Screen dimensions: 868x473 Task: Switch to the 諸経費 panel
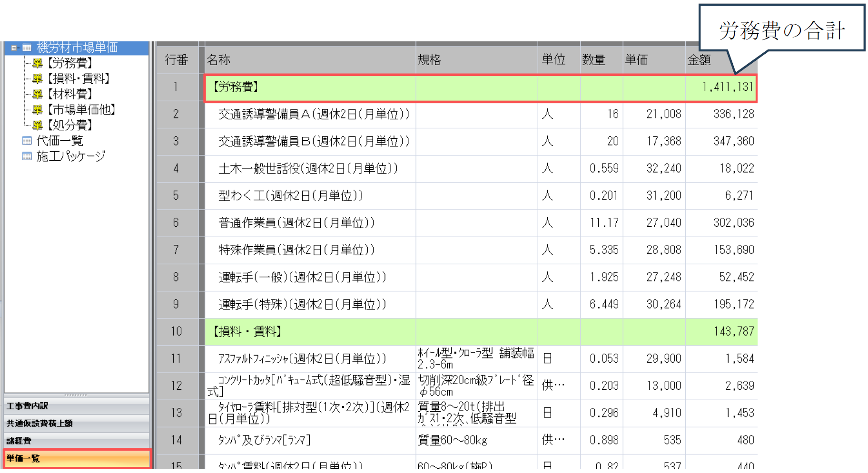[x=76, y=441]
